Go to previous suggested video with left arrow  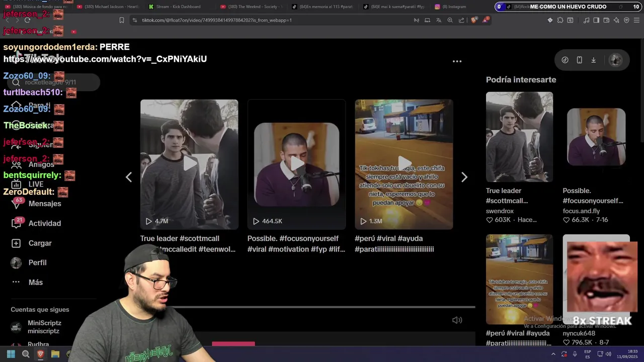tap(129, 177)
